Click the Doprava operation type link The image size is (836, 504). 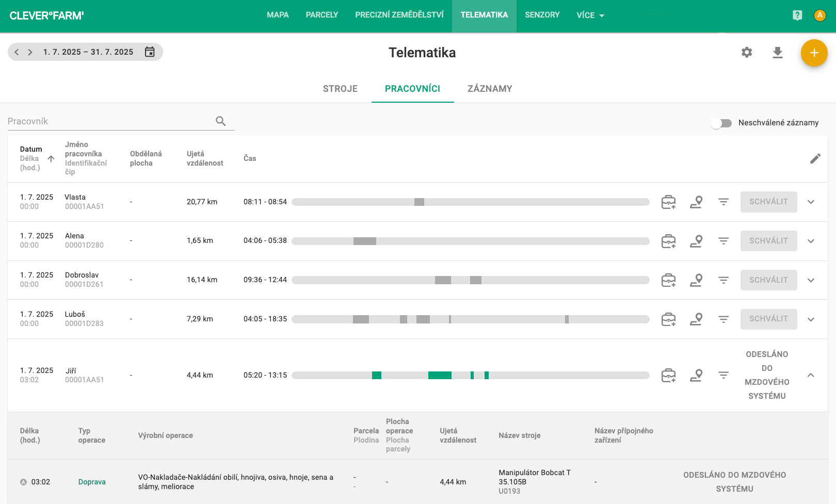pos(92,482)
